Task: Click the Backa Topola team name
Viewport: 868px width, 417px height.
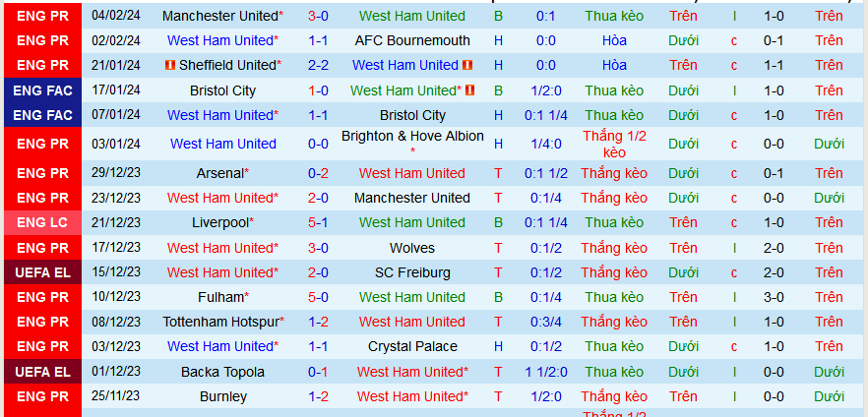Action: [222, 372]
